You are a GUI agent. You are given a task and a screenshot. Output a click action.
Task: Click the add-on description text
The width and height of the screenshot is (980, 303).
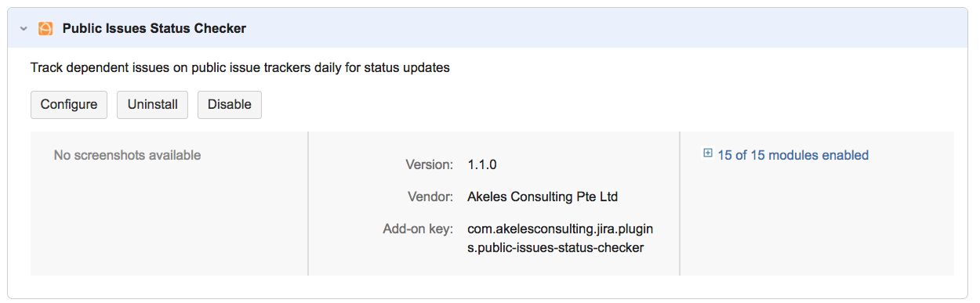point(240,67)
